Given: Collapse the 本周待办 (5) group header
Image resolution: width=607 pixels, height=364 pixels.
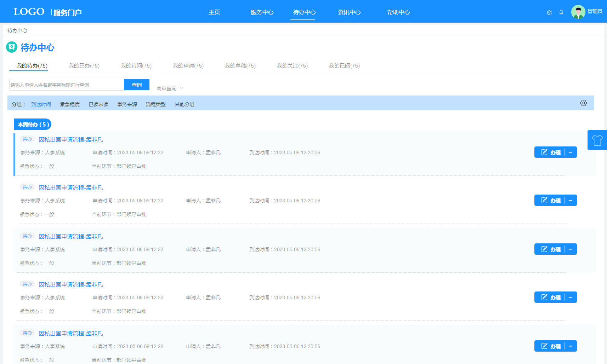Looking at the screenshot, I should pos(33,125).
